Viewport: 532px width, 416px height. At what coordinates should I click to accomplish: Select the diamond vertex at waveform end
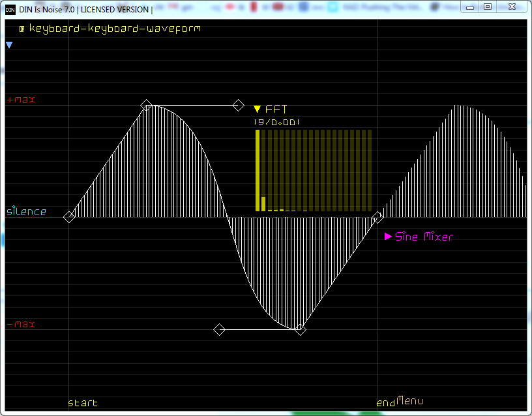click(377, 217)
